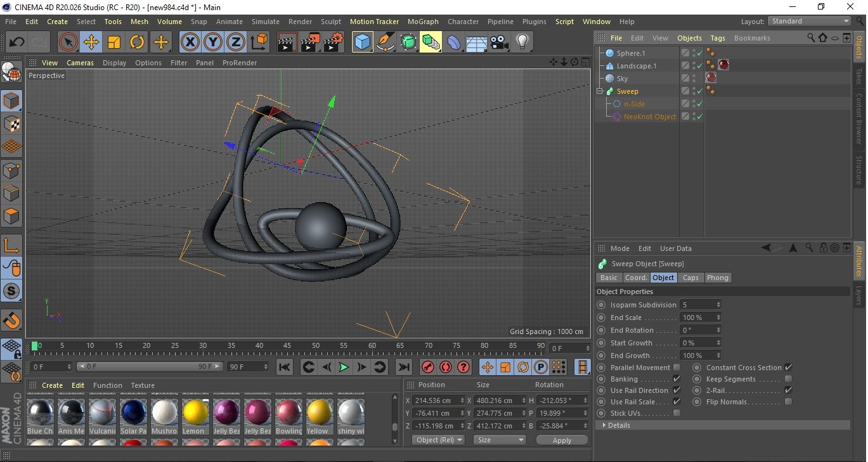This screenshot has width=868, height=462.
Task: Open the Floor environment icon
Action: 476,42
